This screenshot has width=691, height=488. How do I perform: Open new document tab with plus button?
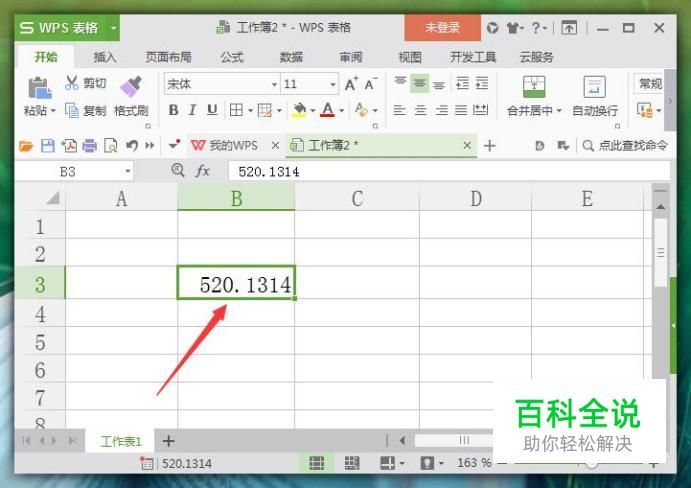(490, 145)
